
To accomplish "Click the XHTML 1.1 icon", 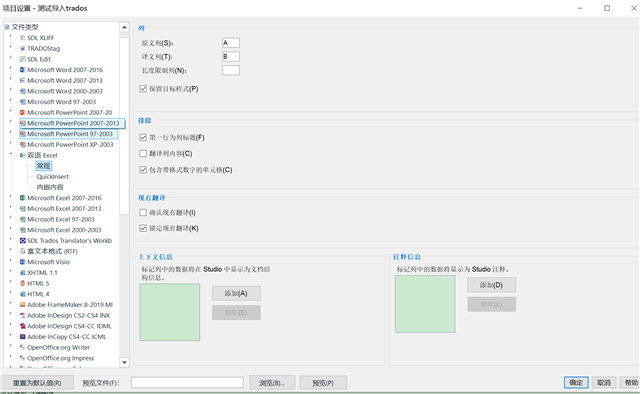I will (x=23, y=272).
